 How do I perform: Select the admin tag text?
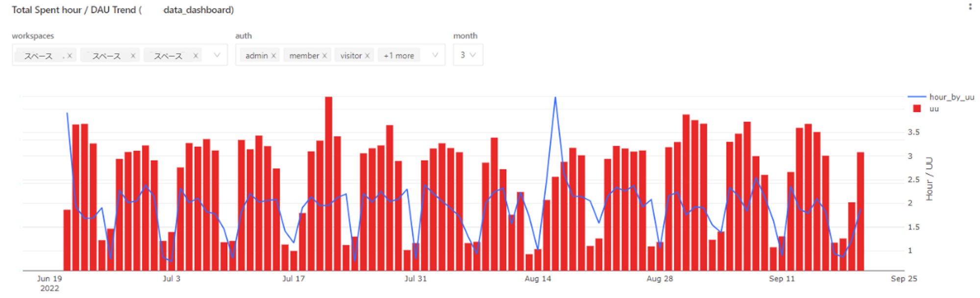coord(256,56)
